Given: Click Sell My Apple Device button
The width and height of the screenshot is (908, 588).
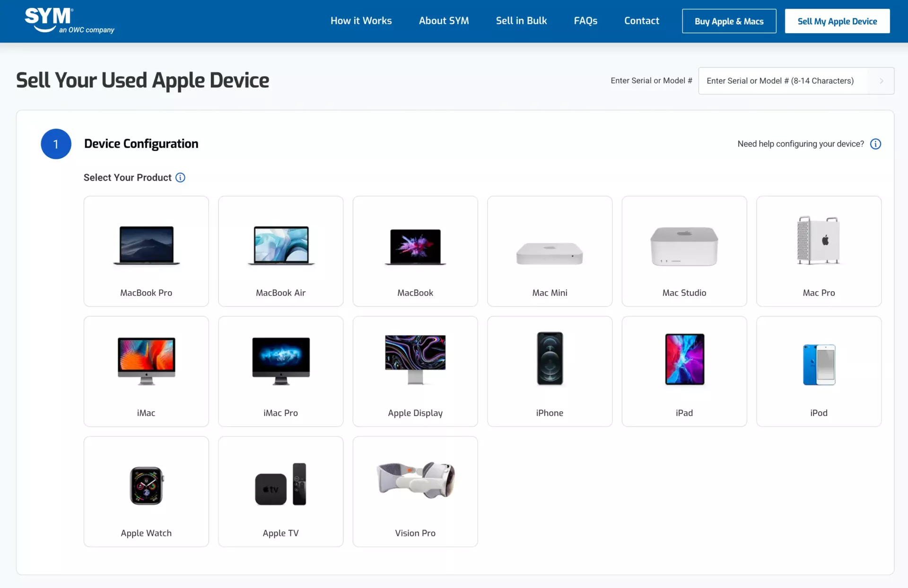Looking at the screenshot, I should [837, 21].
